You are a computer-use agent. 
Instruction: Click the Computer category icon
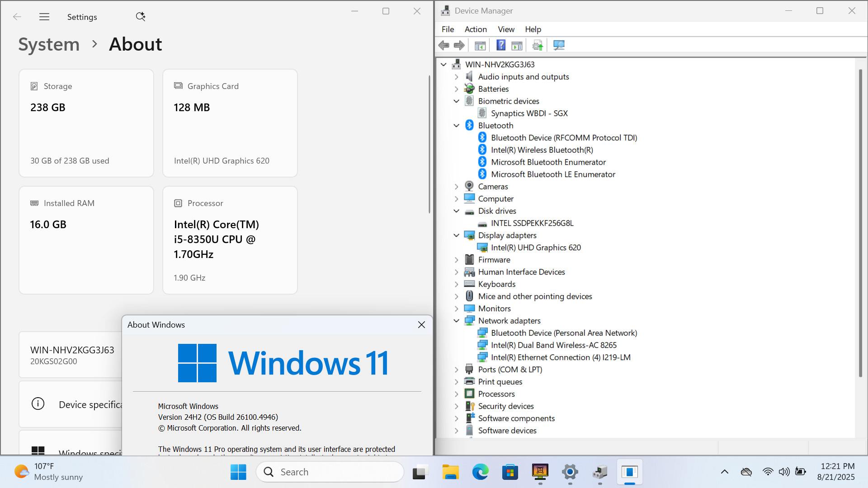[470, 199]
